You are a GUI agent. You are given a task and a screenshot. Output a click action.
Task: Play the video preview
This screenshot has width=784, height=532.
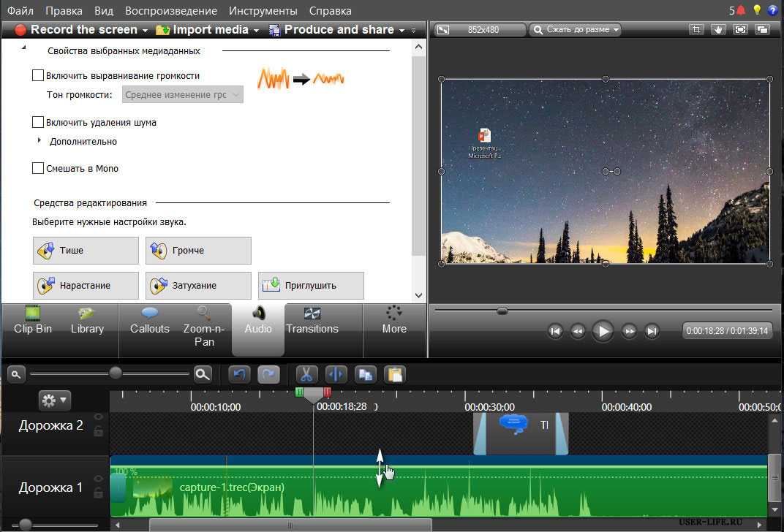click(603, 331)
